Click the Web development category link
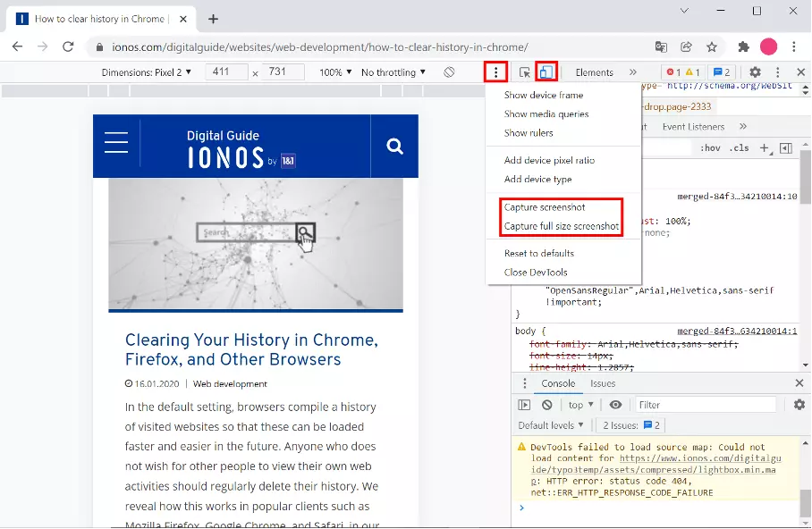The height and width of the screenshot is (529, 812). tap(230, 383)
